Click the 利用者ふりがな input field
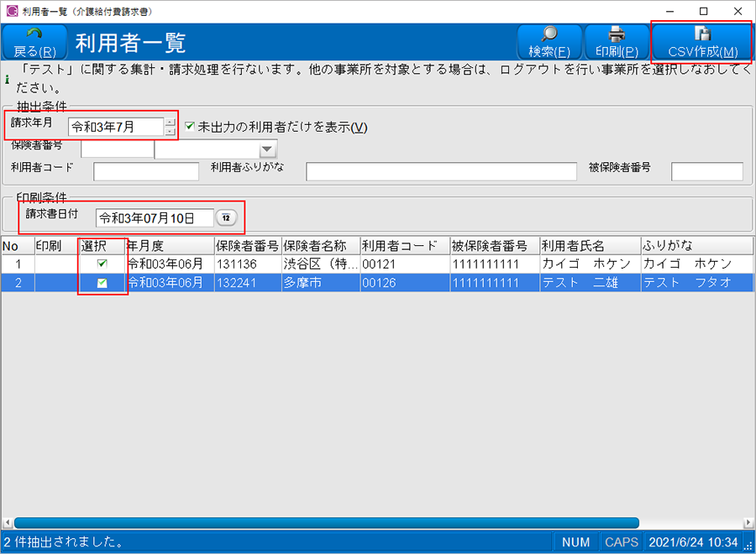756x554 pixels. tap(441, 171)
